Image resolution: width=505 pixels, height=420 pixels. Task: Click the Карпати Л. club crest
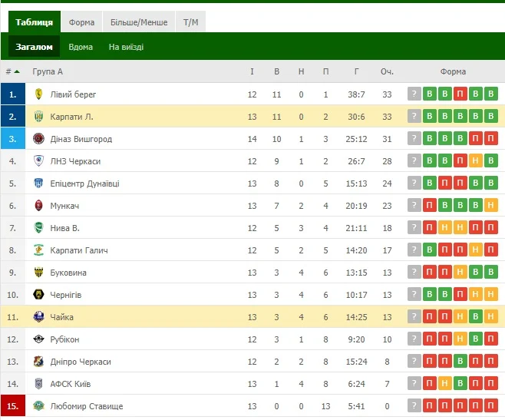pos(38,117)
